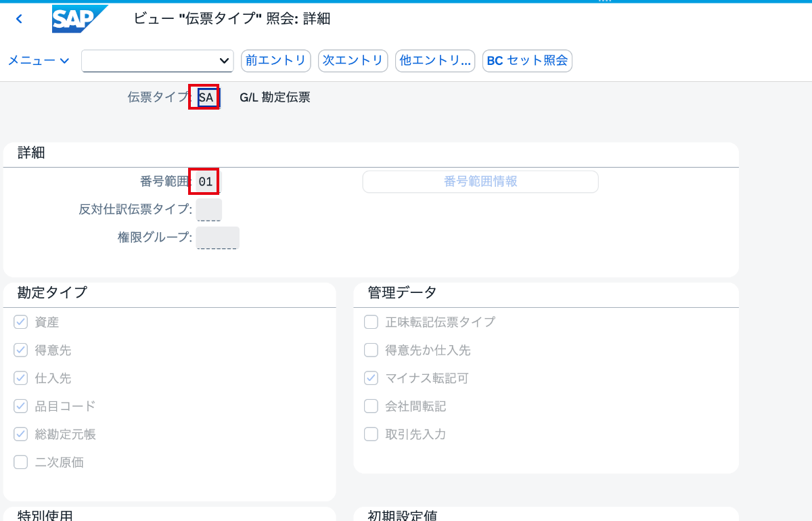The height and width of the screenshot is (521, 812).
Task: Toggle the 仕入先 checkbox
Action: point(21,378)
